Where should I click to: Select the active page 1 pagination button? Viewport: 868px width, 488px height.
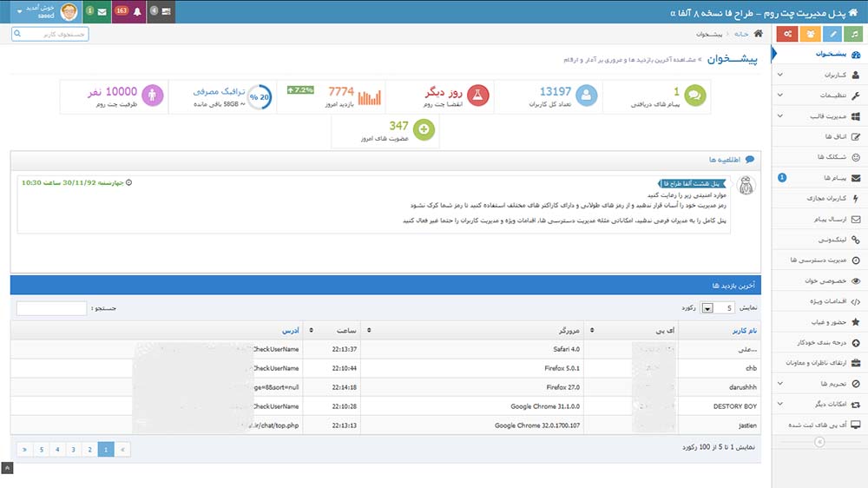[x=106, y=450]
